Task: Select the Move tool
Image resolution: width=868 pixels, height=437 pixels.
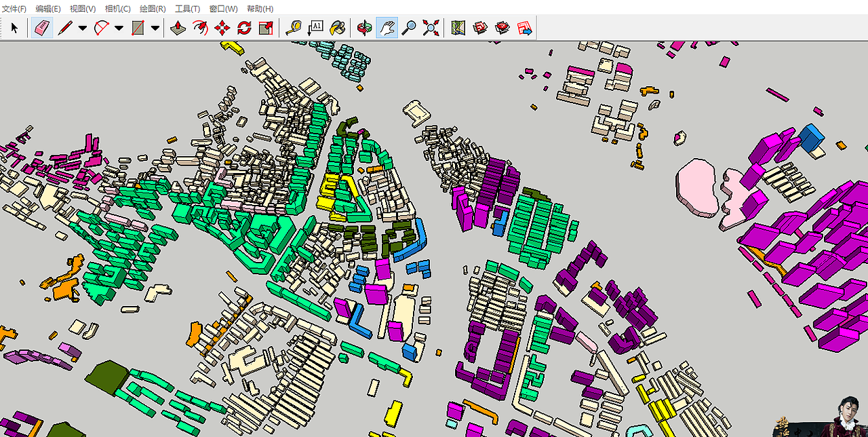Action: pyautogui.click(x=222, y=28)
